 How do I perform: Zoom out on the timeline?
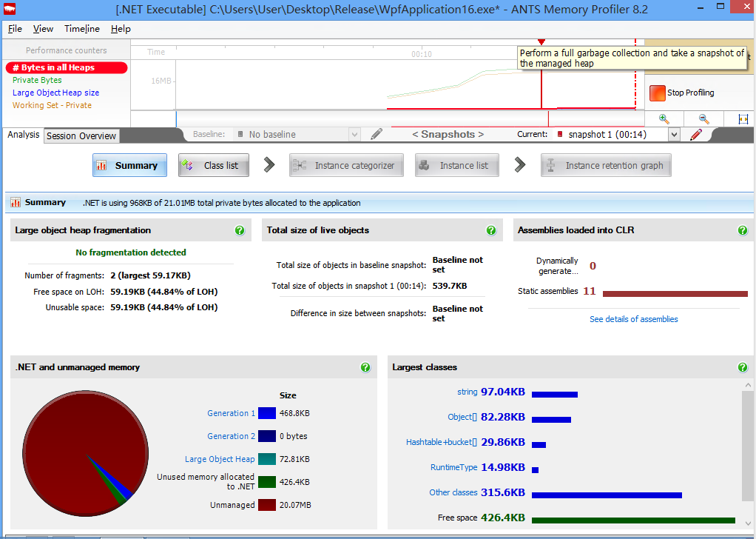coord(703,118)
